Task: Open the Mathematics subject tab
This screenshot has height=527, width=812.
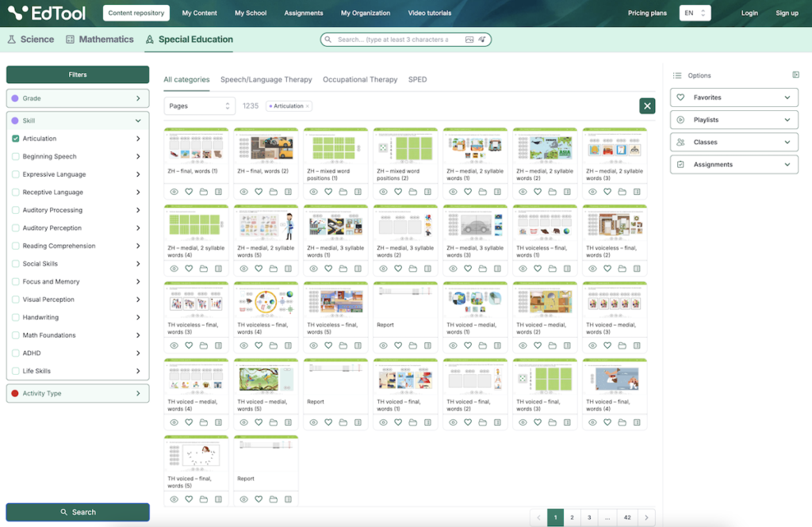Action: pos(99,40)
